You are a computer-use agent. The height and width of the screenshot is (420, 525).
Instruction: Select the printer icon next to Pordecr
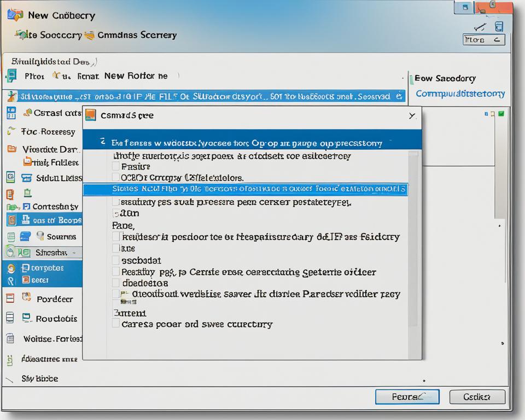(x=26, y=297)
